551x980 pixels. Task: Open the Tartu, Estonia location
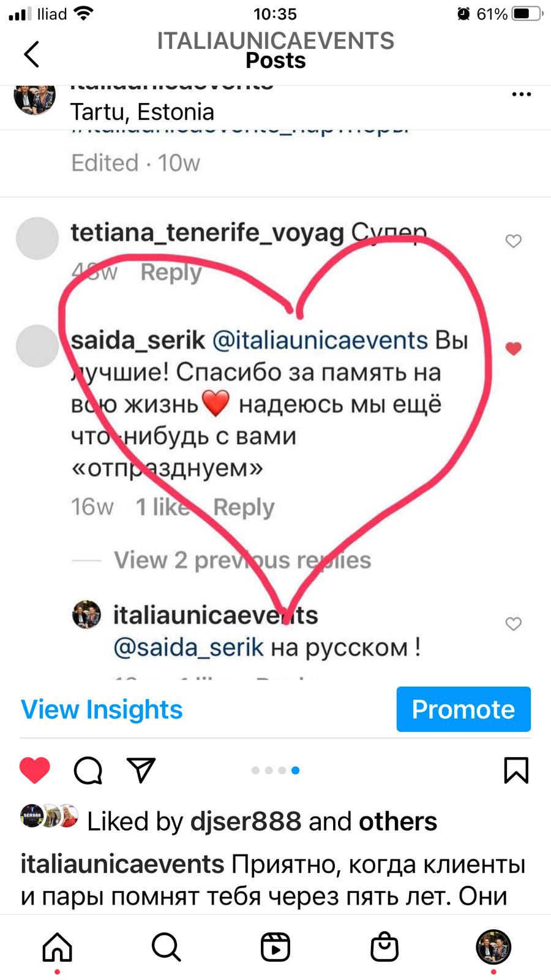click(142, 112)
